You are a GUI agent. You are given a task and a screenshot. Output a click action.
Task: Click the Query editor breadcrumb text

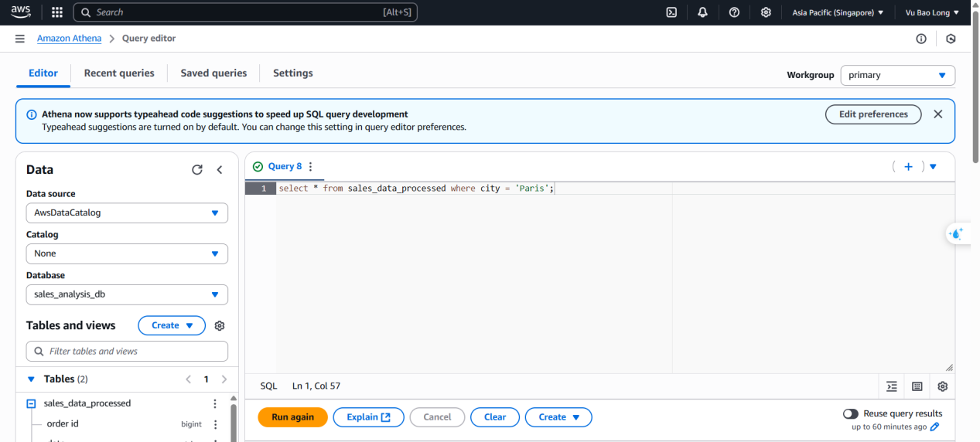tap(149, 39)
